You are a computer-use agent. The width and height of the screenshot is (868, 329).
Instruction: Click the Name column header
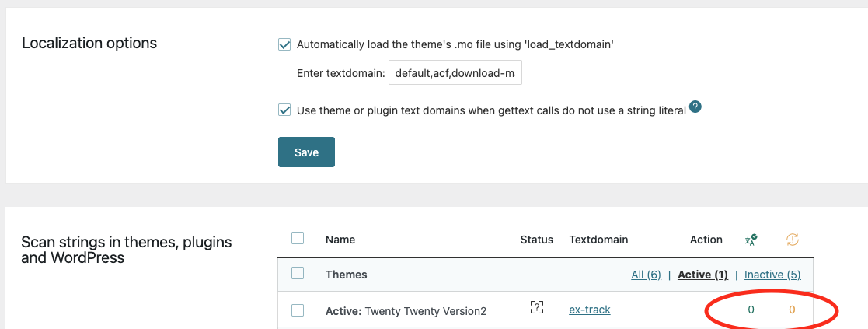pyautogui.click(x=340, y=240)
